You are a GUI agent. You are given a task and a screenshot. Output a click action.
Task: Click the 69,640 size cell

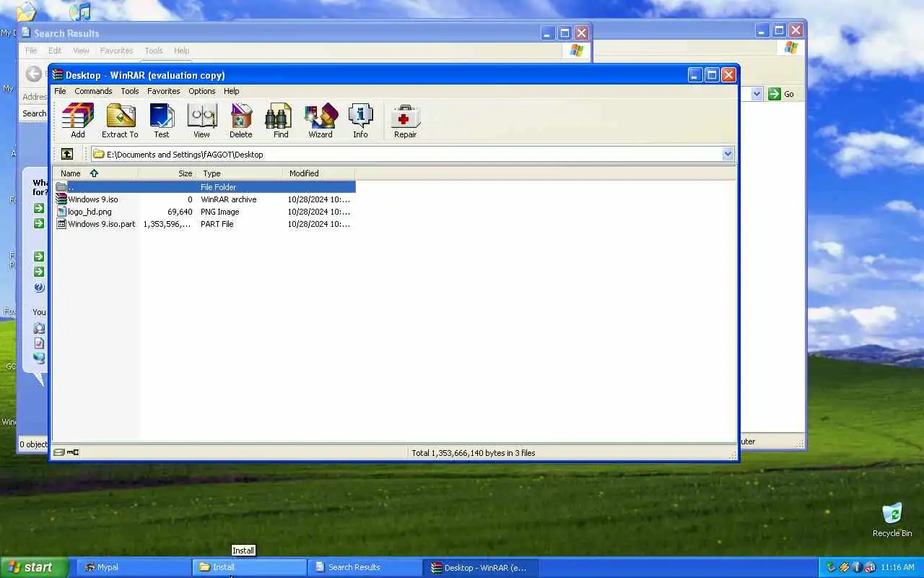coord(180,212)
